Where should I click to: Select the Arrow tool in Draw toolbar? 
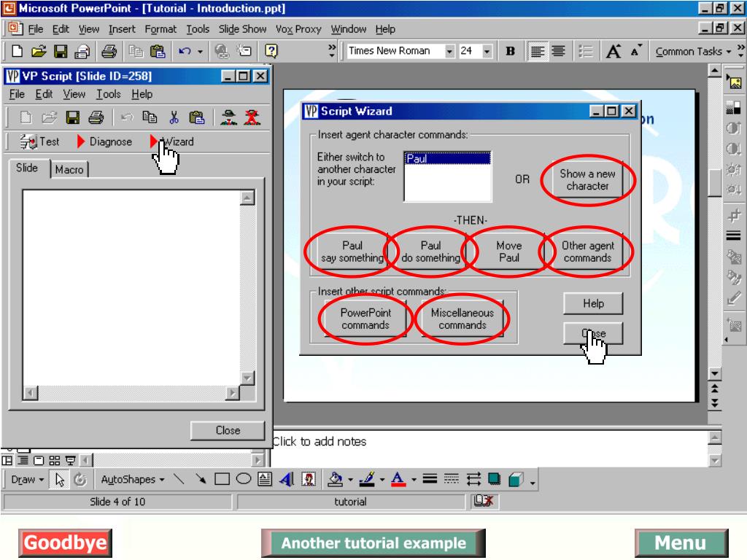coord(201,479)
